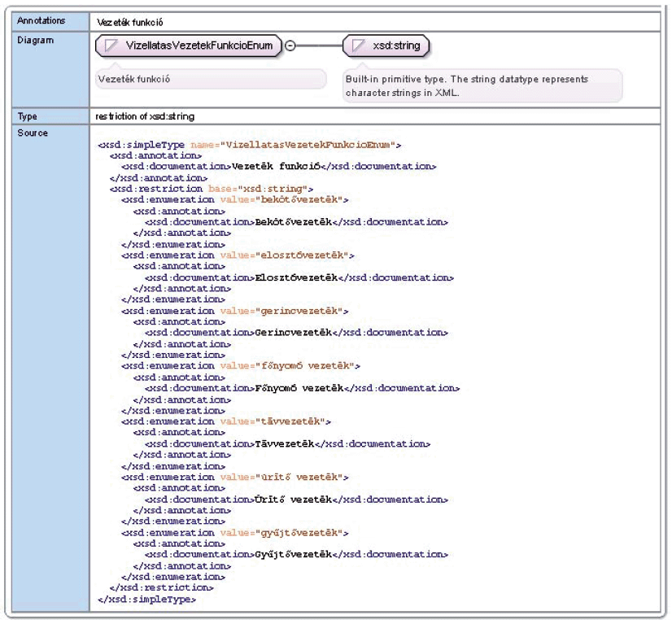Click the source documentation line 'Vezeték funkció'
Viewport: 672px width, 624px height.
coord(278,166)
